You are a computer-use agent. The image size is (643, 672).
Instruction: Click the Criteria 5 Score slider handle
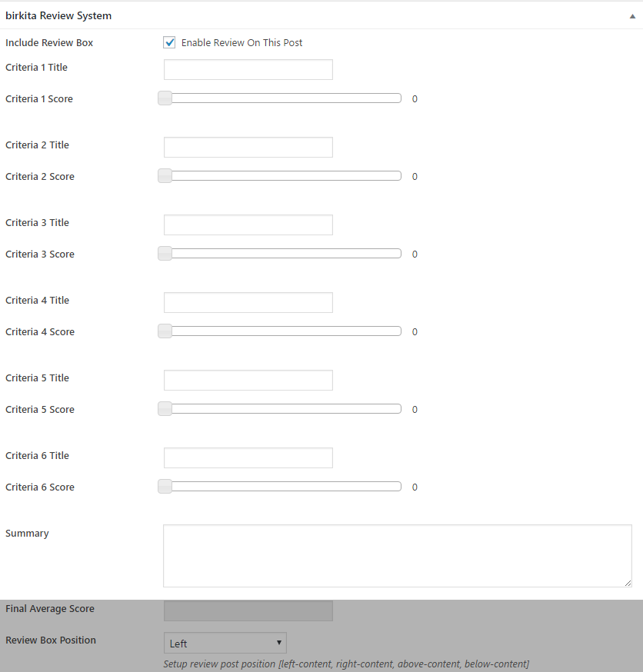tap(165, 409)
